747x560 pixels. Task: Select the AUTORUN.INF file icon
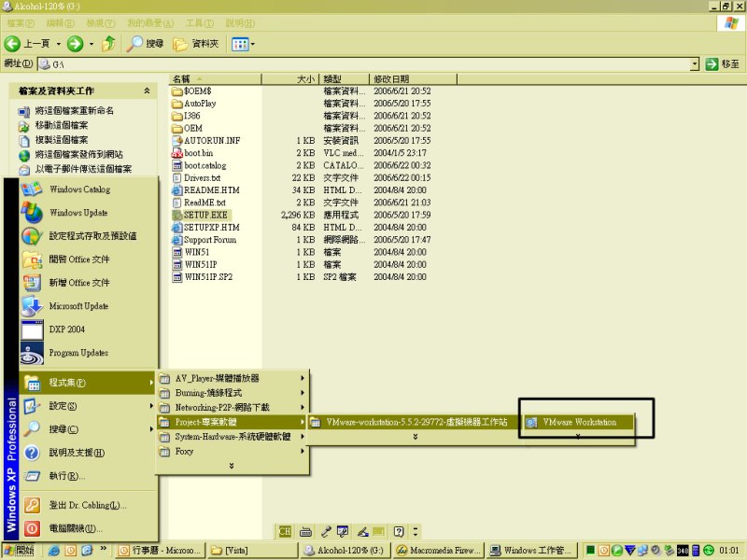point(178,140)
